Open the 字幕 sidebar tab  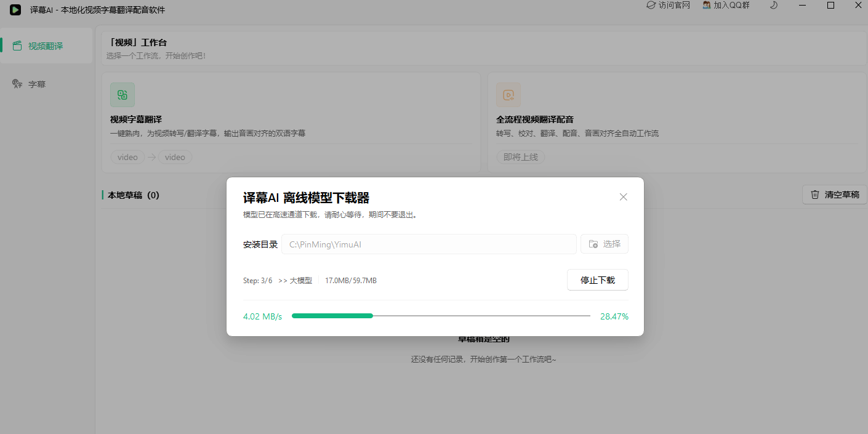click(x=46, y=84)
